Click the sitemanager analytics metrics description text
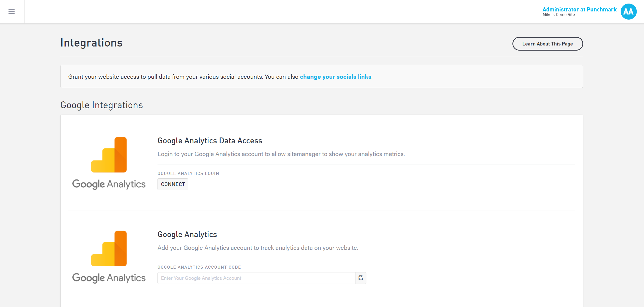 pyautogui.click(x=281, y=154)
